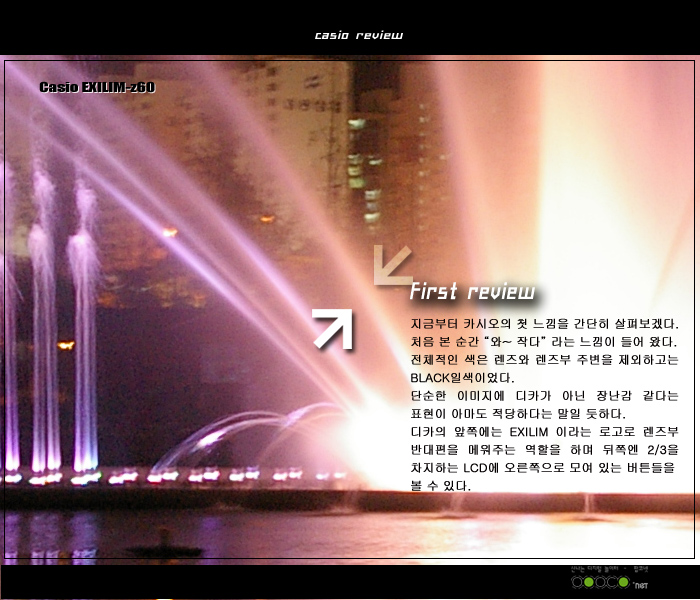This screenshot has width=700, height=600.
Task: Click the line starting "차지하는 LCD에"
Action: pyautogui.click(x=542, y=468)
